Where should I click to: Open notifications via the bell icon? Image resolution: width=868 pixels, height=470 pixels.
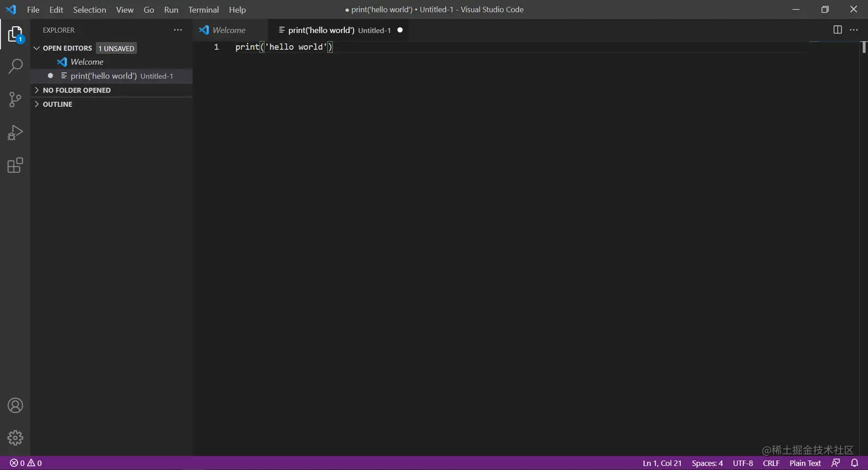[855, 463]
